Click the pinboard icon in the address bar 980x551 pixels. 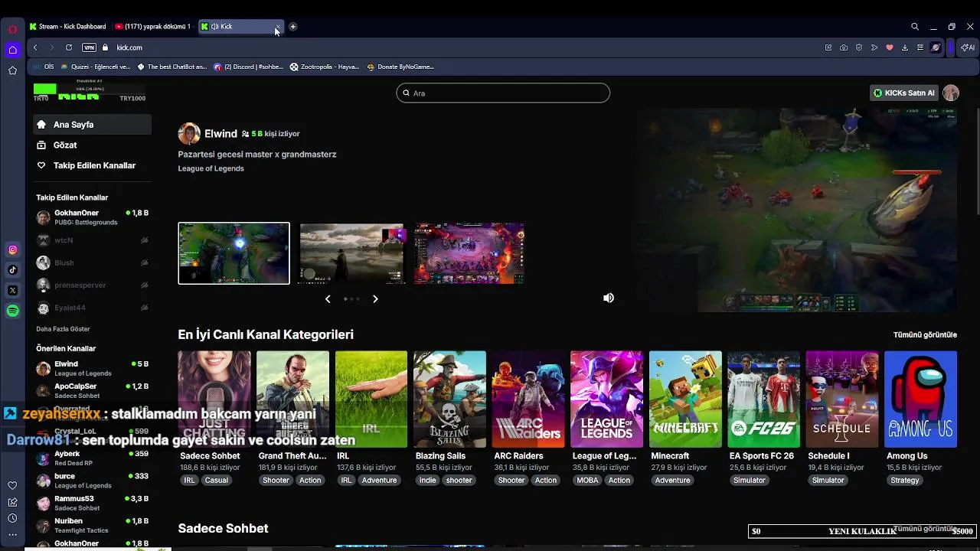click(x=828, y=47)
